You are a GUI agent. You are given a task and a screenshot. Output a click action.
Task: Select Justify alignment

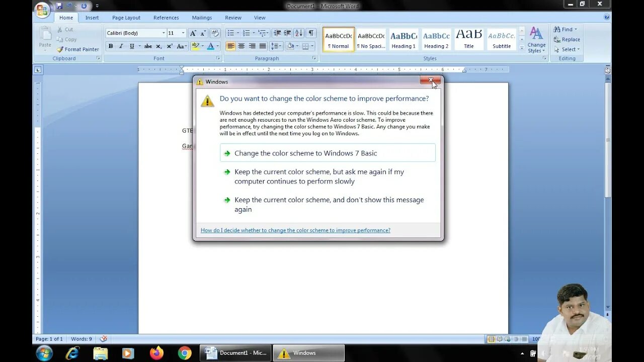tap(263, 46)
